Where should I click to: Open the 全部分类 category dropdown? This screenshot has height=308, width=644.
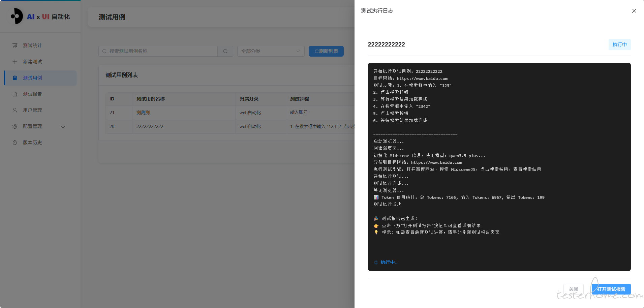click(x=271, y=51)
